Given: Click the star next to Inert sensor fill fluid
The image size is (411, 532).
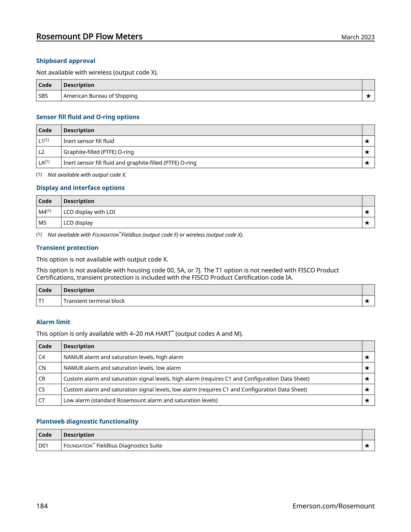Looking at the screenshot, I should pos(367,141).
